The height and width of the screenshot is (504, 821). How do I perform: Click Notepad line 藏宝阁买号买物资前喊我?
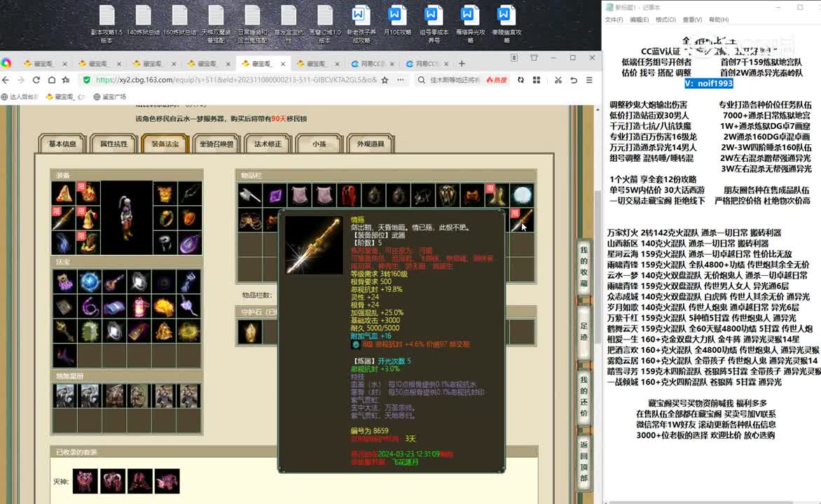pyautogui.click(x=708, y=403)
